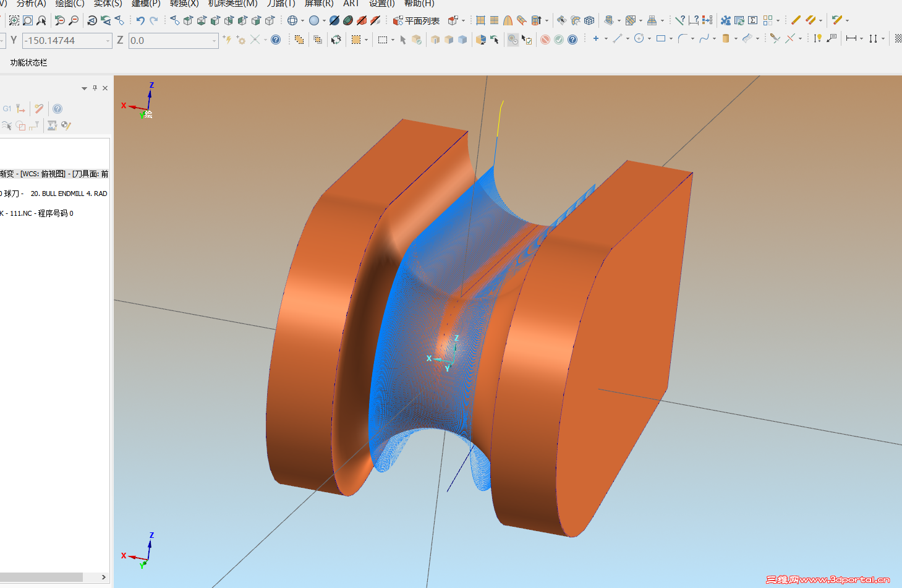Click the green outlined shading sphere icon
Viewport: 902px width, 588px height.
point(348,20)
